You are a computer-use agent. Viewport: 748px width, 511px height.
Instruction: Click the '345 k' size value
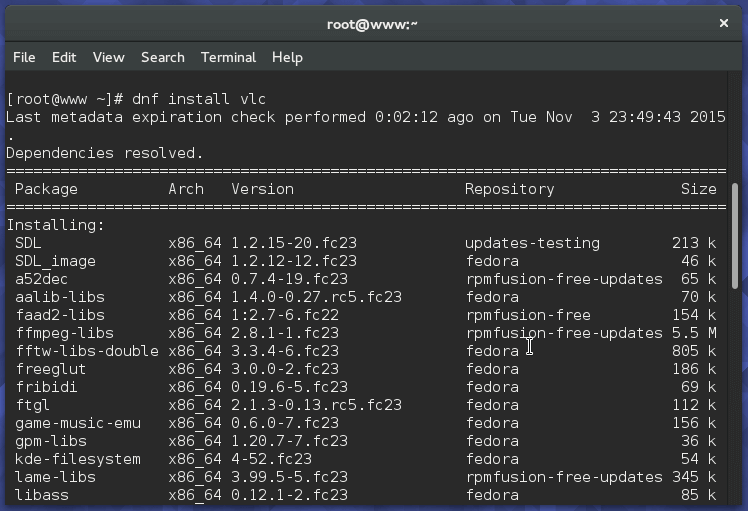click(694, 477)
